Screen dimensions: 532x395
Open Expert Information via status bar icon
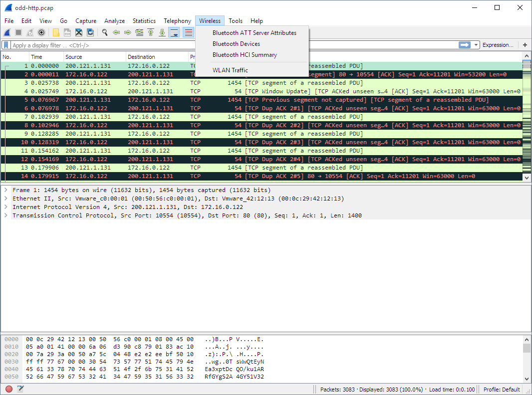pos(8,389)
